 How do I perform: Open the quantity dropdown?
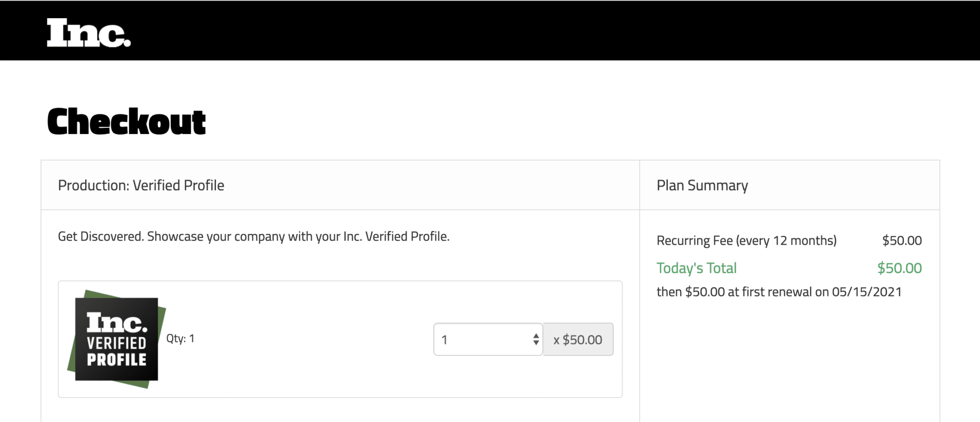click(488, 339)
